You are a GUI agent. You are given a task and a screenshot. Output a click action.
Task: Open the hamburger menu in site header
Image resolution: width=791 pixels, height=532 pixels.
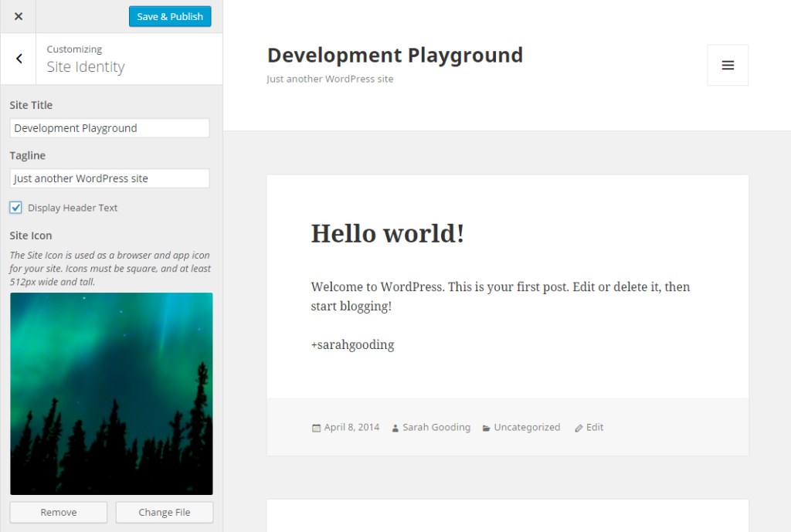point(727,66)
